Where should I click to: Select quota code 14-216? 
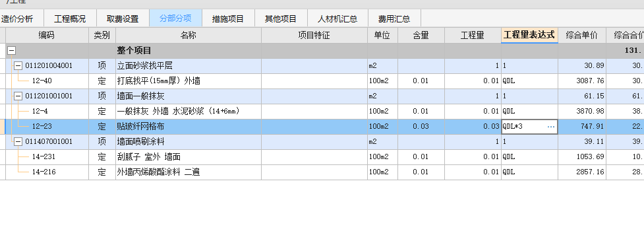pyautogui.click(x=44, y=172)
